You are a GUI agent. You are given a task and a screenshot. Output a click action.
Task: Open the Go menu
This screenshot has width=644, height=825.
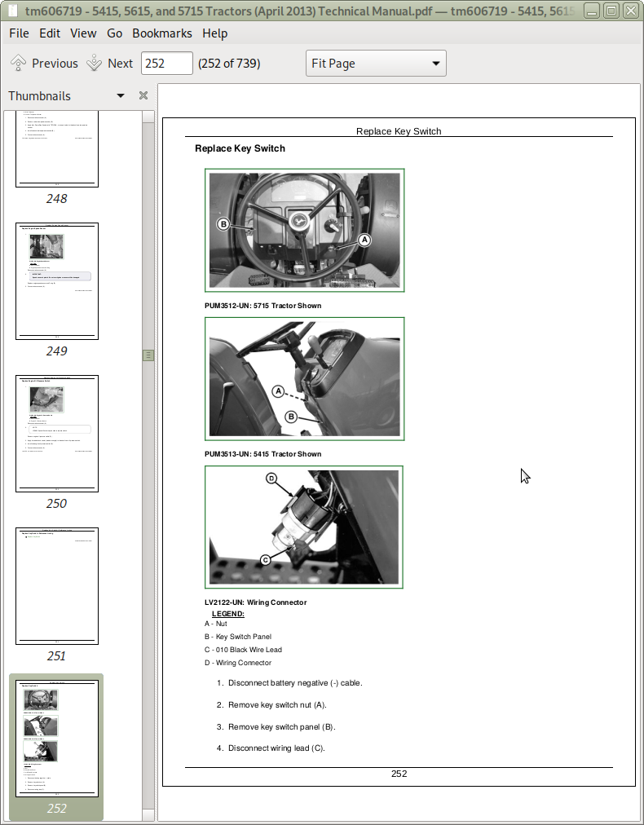point(114,33)
